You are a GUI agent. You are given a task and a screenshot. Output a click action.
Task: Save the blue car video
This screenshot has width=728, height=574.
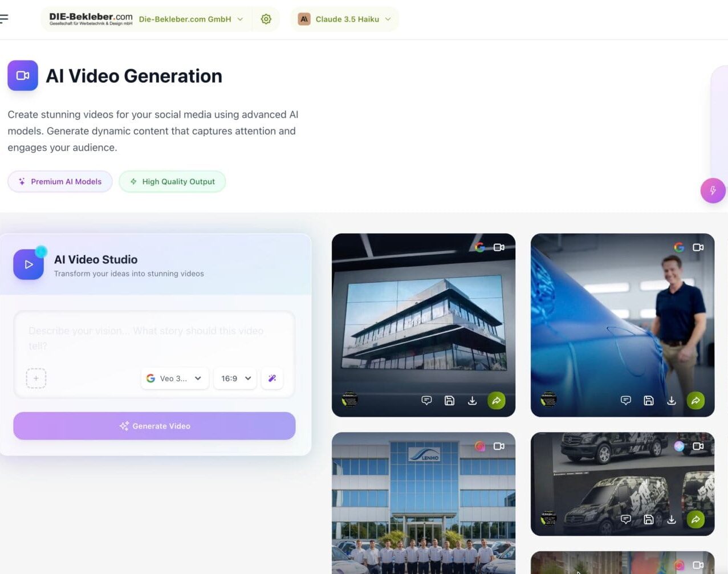point(648,401)
